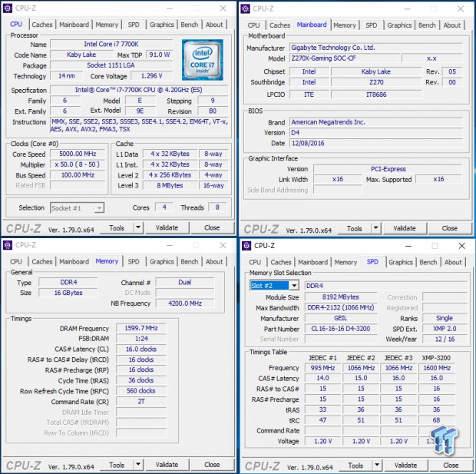Click the Max Bandwidth DDR4-2132 (1066 MHz) field
The width and height of the screenshot is (476, 474).
[341, 307]
